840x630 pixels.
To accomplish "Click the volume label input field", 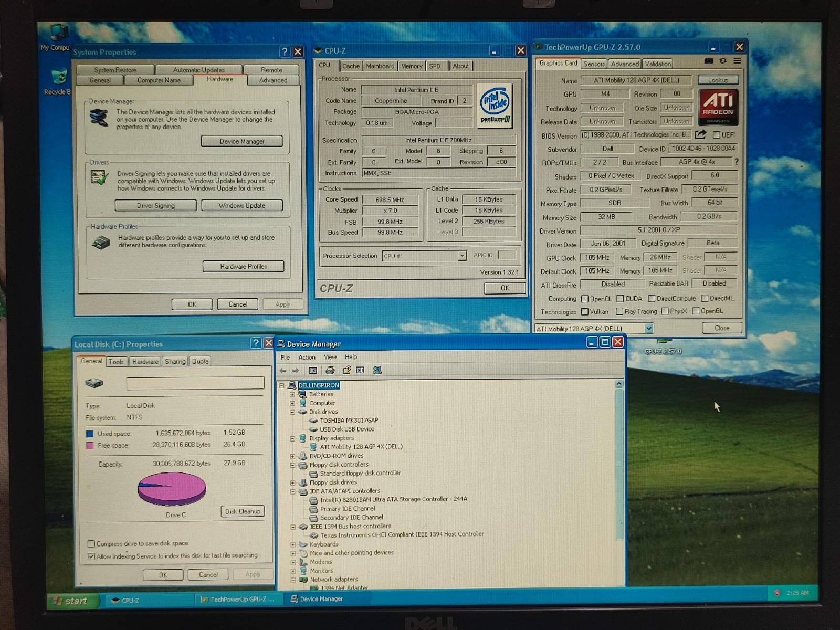I will tap(195, 383).
